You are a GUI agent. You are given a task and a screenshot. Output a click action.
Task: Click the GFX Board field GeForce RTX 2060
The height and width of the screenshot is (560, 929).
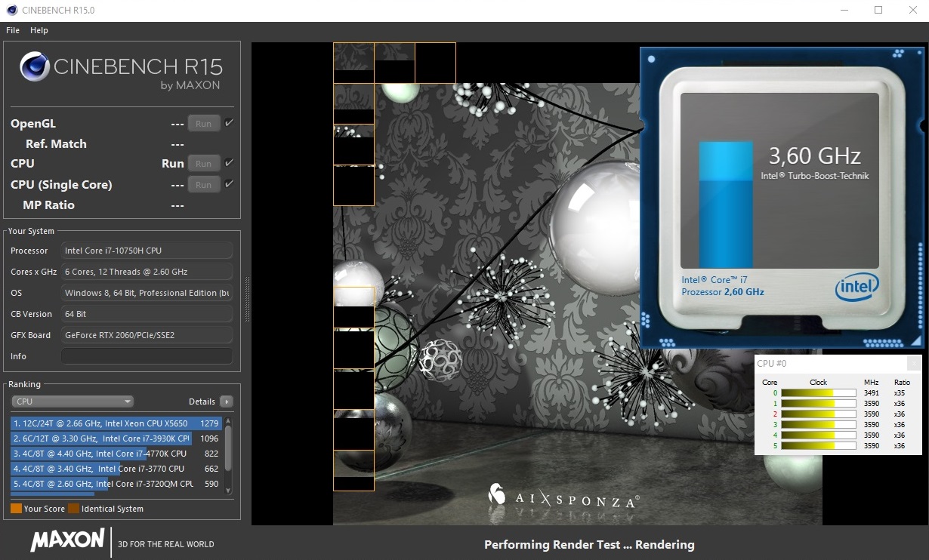(147, 335)
